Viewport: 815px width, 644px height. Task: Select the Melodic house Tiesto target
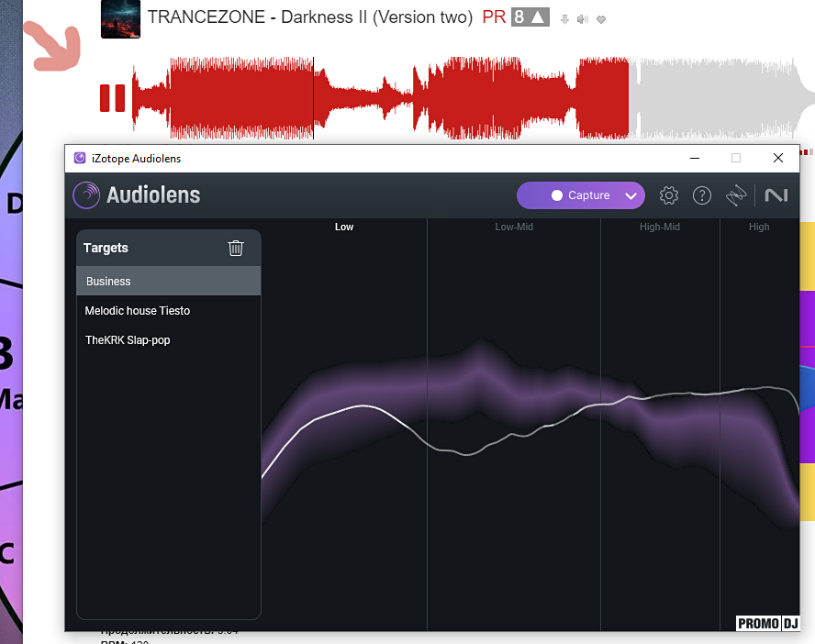point(138,311)
